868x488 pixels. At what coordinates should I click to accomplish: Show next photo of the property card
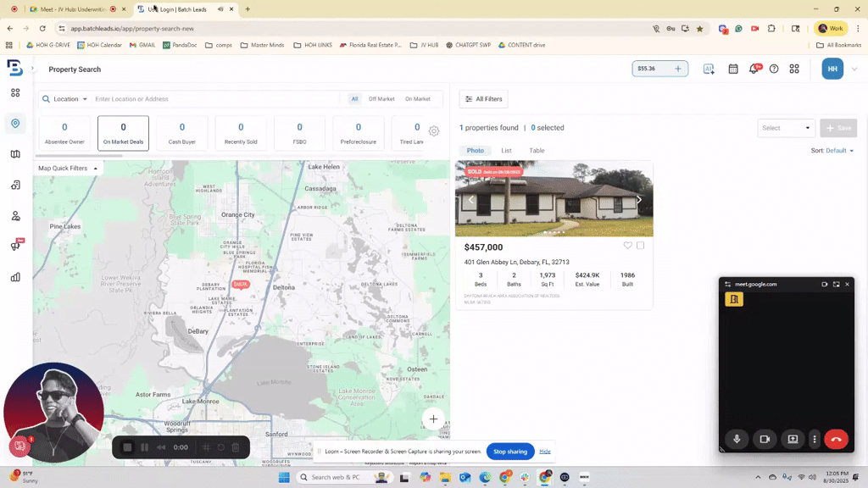(x=639, y=200)
